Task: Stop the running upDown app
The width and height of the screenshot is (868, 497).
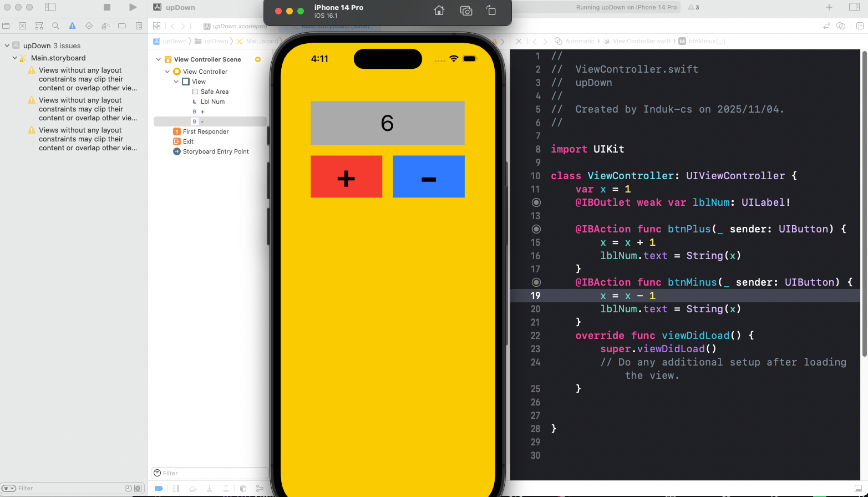Action: tap(107, 7)
